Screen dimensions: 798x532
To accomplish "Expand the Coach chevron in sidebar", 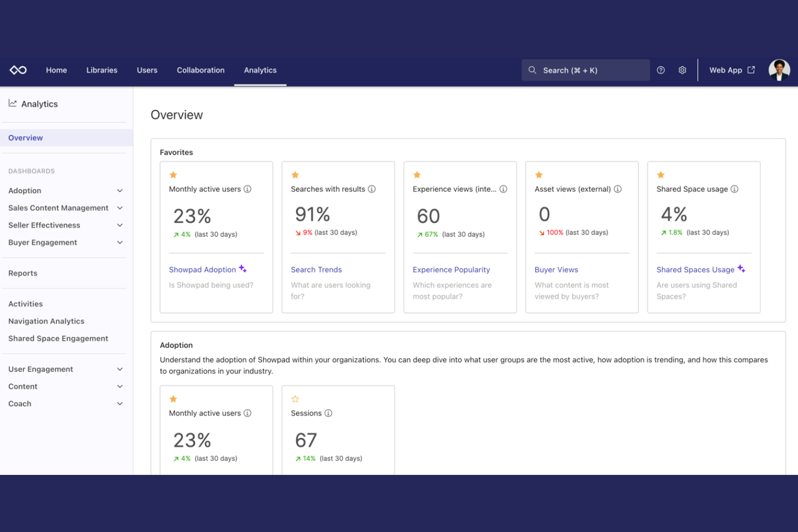I will [x=120, y=404].
